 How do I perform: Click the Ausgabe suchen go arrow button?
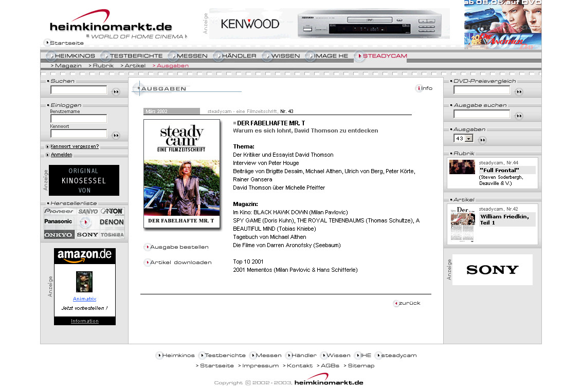point(519,116)
